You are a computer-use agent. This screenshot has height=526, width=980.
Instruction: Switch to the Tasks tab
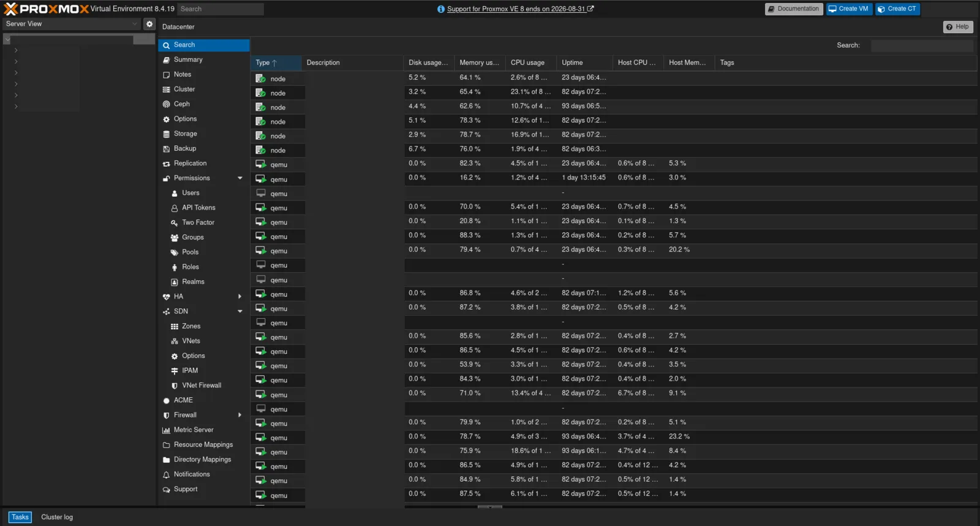click(x=20, y=517)
